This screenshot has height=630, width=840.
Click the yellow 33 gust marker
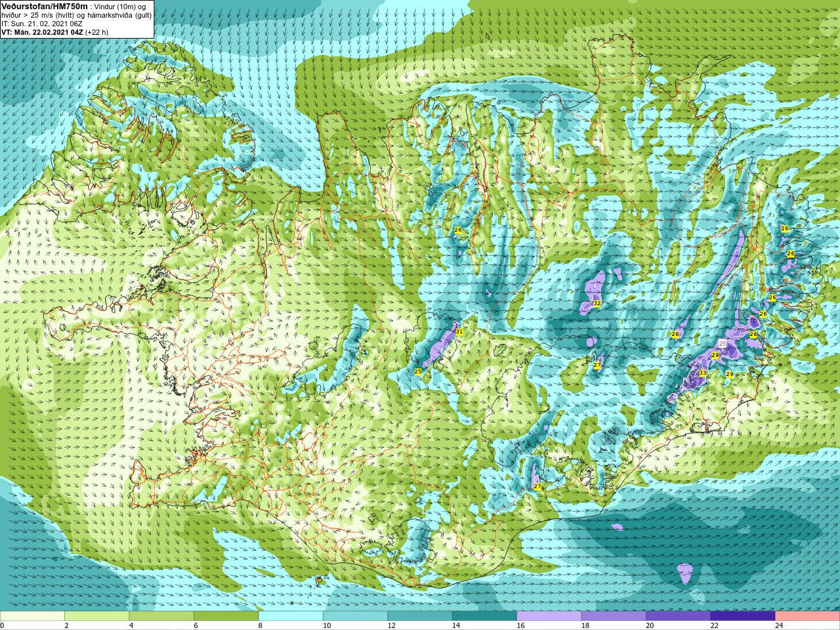click(x=703, y=373)
